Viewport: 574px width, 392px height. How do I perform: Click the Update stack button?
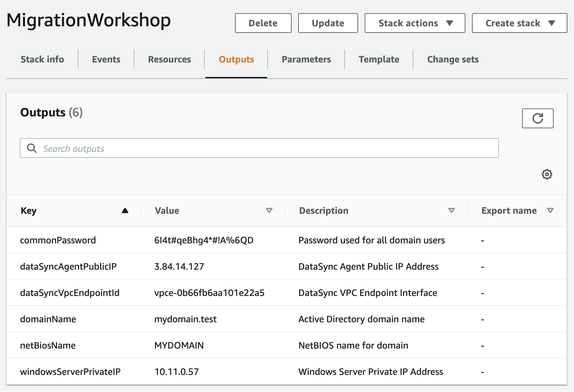(328, 23)
